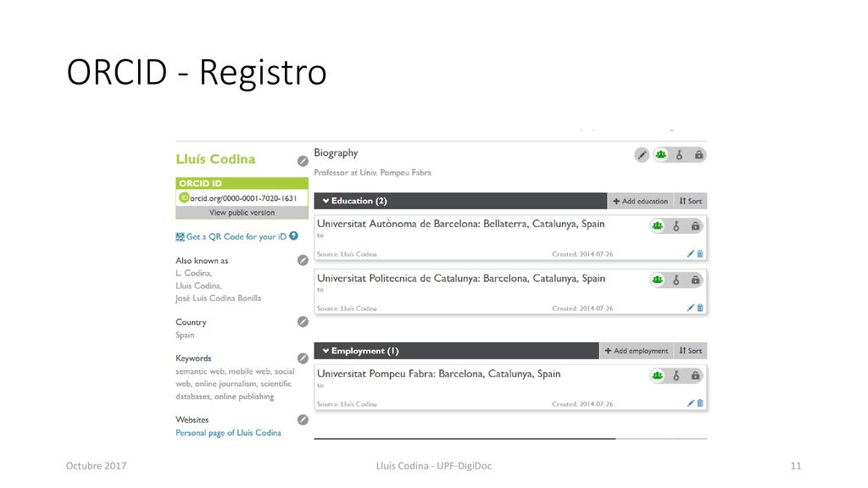Click the Octubre 2017 footer date
Screen dimensions: 868x488
point(97,466)
